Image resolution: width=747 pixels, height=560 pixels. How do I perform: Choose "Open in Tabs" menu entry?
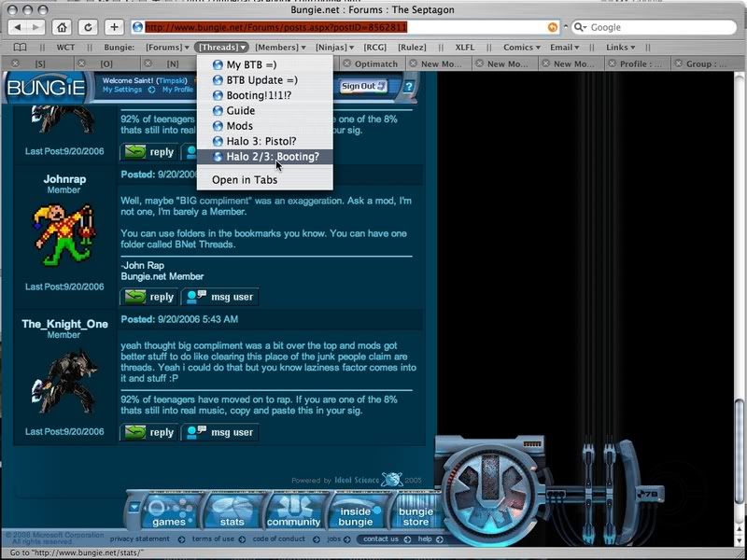244,179
